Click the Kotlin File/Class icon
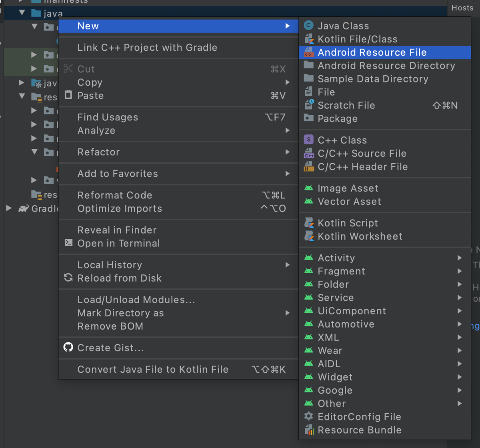480x448 pixels. [x=309, y=39]
